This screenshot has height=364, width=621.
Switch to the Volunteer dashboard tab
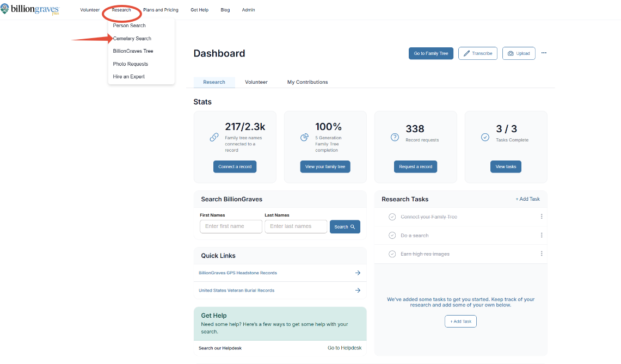[x=256, y=82]
